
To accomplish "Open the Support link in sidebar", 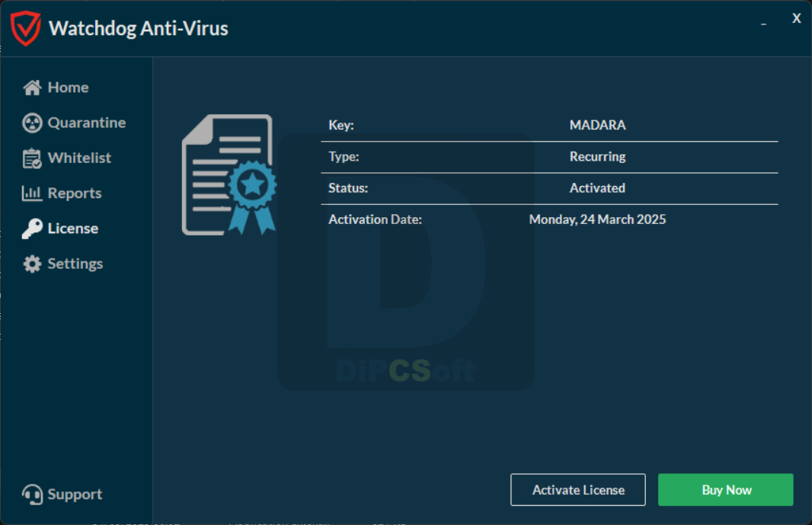I will point(75,495).
